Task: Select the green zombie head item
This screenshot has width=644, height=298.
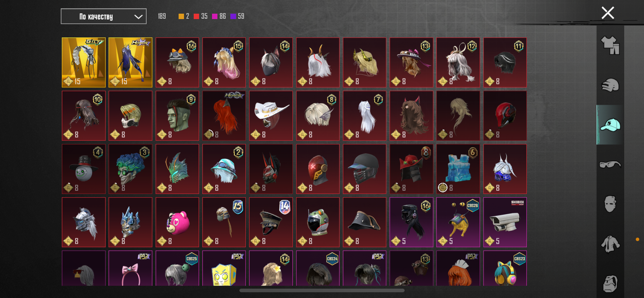Action: [x=177, y=116]
